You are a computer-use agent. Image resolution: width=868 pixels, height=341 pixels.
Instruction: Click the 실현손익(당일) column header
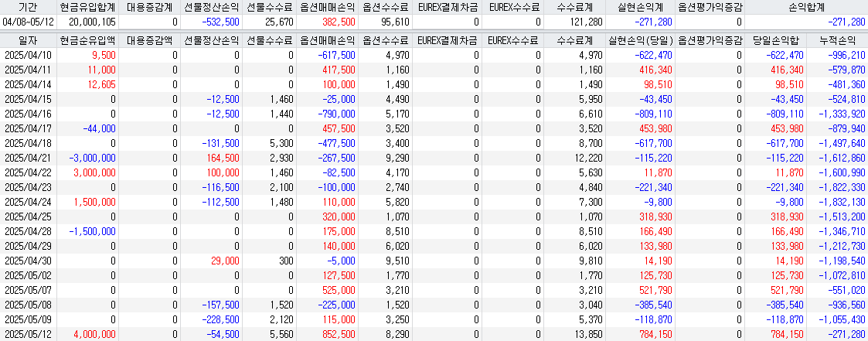641,40
